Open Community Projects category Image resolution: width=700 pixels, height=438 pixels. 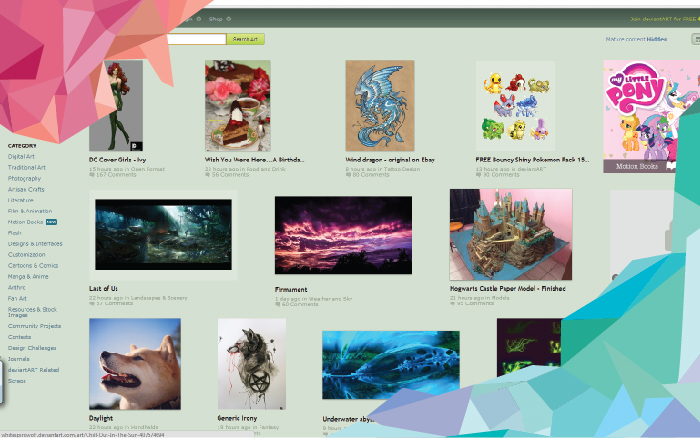pyautogui.click(x=34, y=326)
